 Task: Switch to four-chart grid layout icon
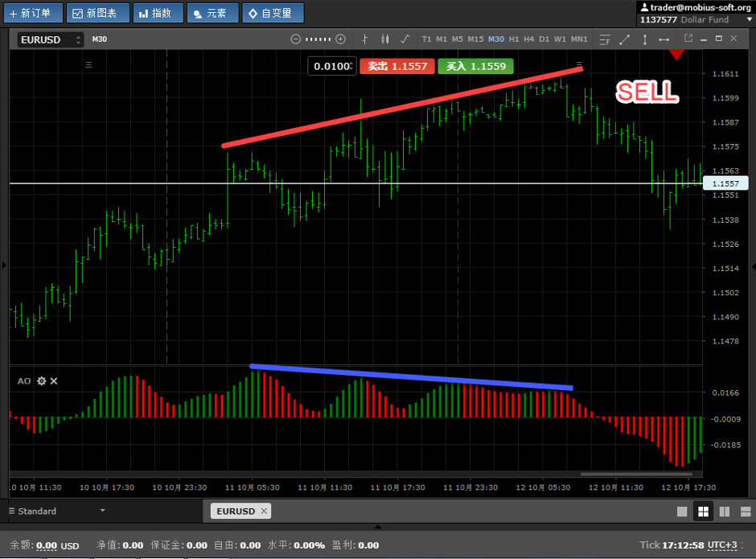pyautogui.click(x=704, y=512)
